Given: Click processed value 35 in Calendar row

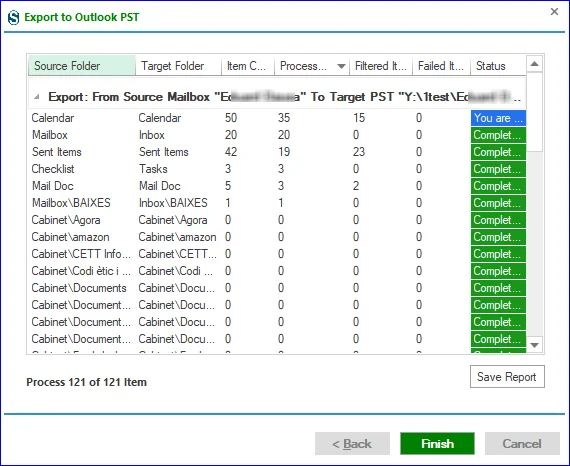Looking at the screenshot, I should point(284,118).
